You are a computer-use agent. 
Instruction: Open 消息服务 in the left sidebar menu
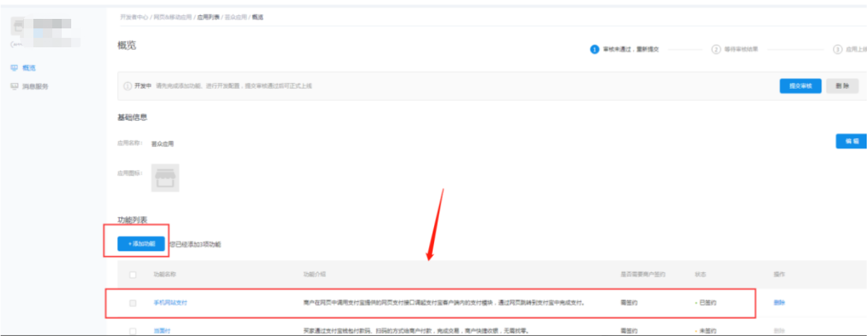pos(35,87)
